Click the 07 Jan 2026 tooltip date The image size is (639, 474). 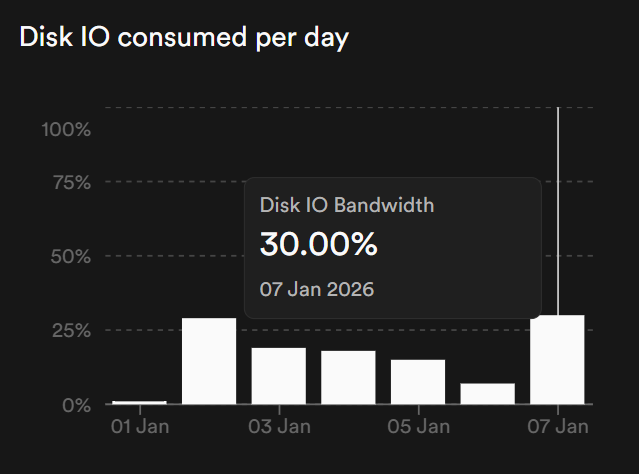[x=316, y=290]
